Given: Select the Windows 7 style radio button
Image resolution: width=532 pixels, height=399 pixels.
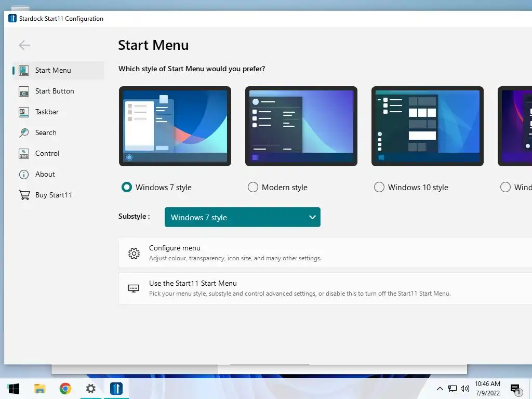Looking at the screenshot, I should tap(127, 187).
